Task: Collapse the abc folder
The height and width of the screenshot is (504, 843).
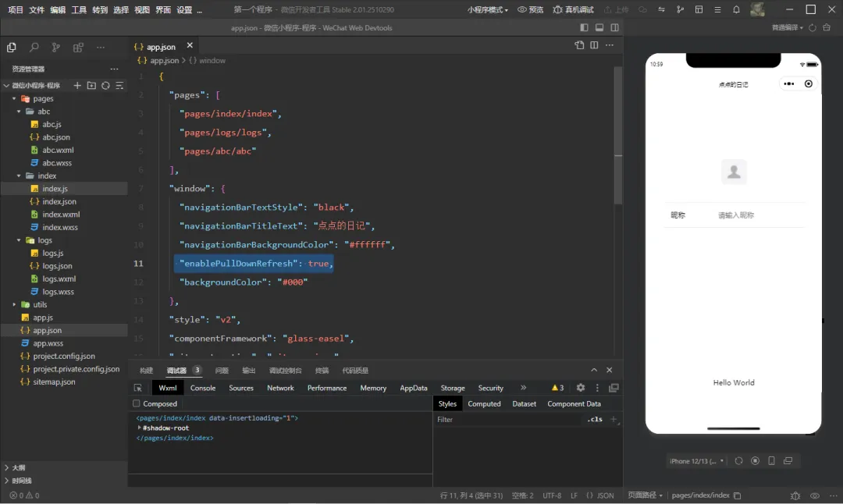Action: point(20,112)
